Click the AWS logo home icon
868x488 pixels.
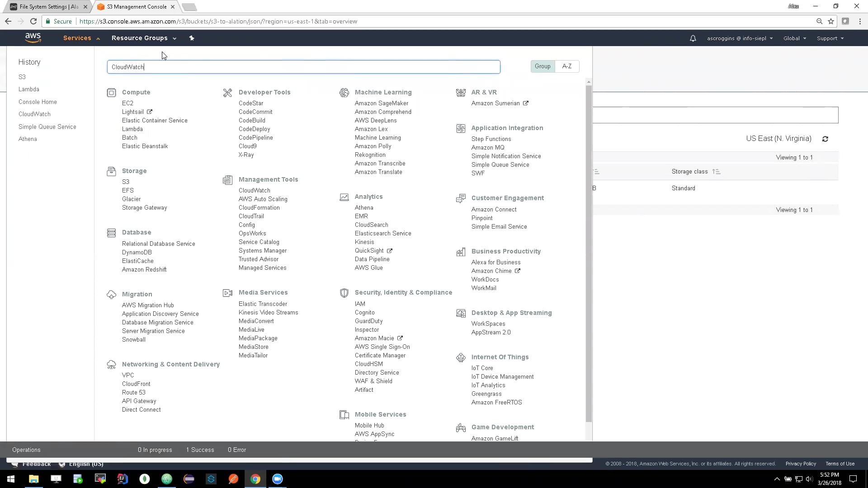tap(33, 38)
